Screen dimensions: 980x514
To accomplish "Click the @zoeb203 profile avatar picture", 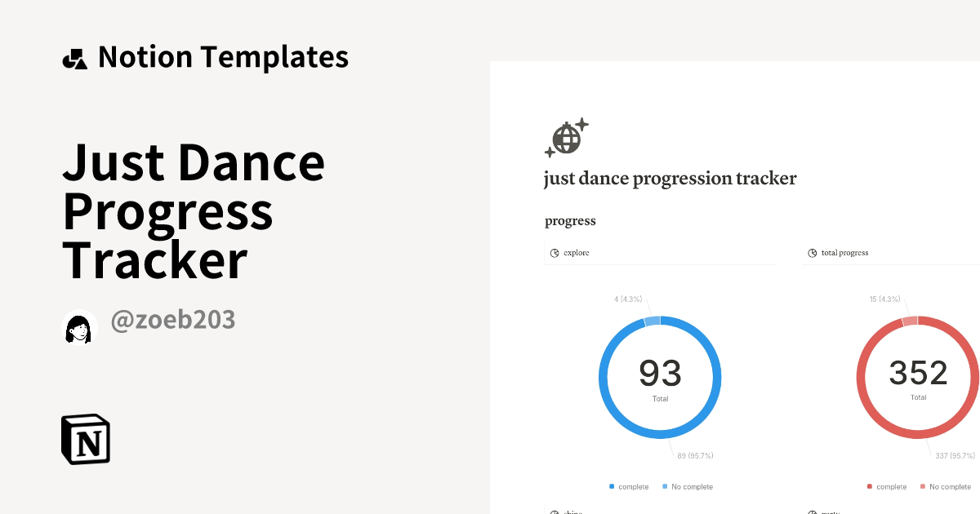I will point(79,327).
